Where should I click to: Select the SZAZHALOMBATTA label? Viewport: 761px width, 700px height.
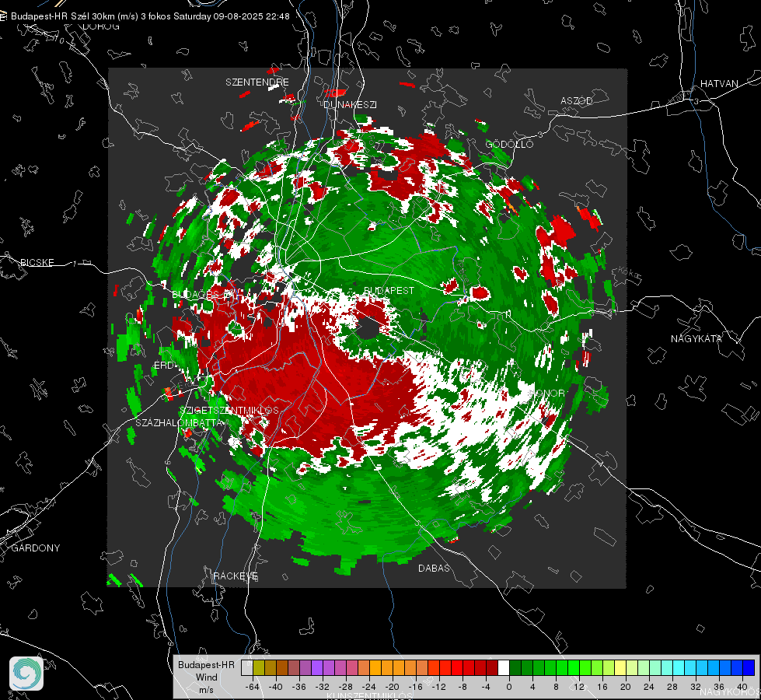pyautogui.click(x=179, y=422)
